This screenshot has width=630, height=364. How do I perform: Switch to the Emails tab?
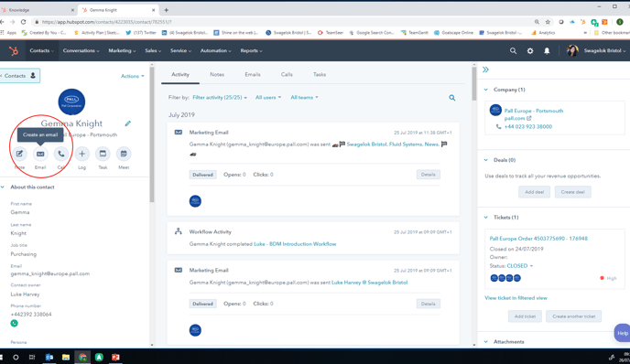tap(253, 75)
